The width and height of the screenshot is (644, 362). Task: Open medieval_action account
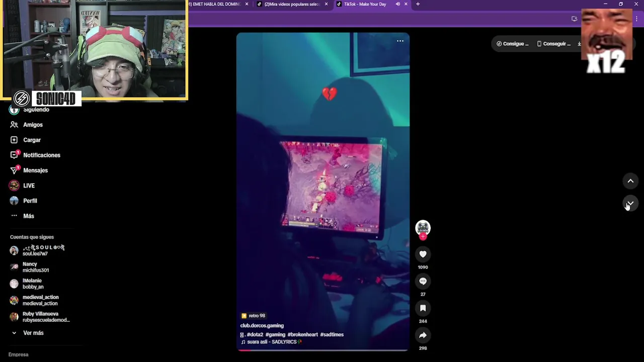pos(40,300)
